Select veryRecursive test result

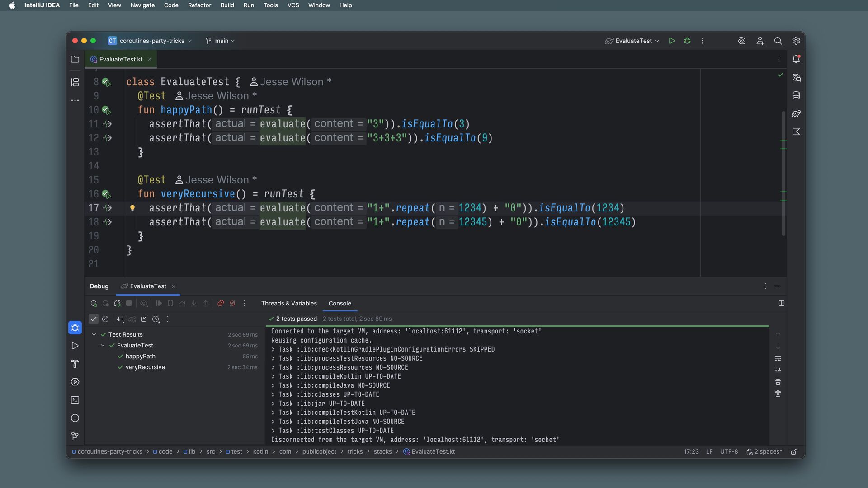[145, 367]
